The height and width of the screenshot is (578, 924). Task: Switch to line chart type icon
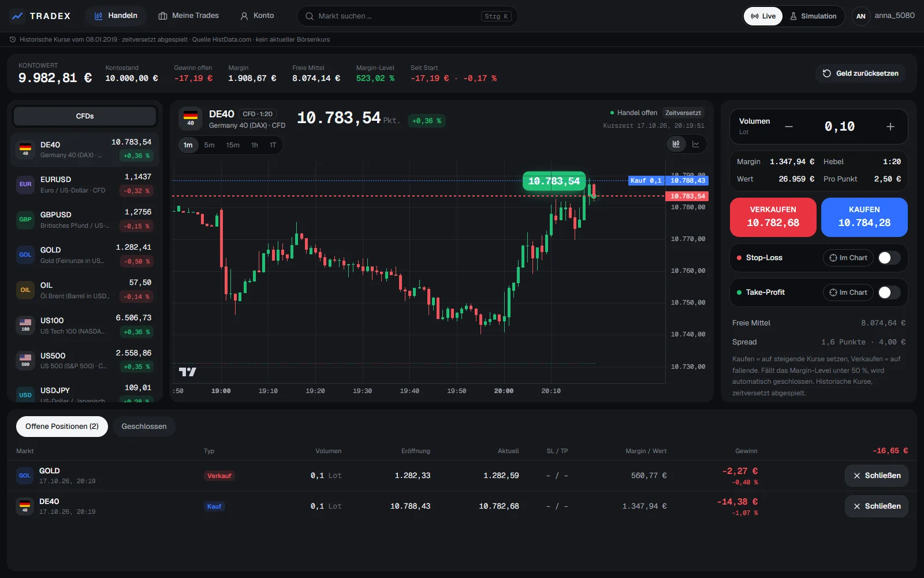(696, 144)
